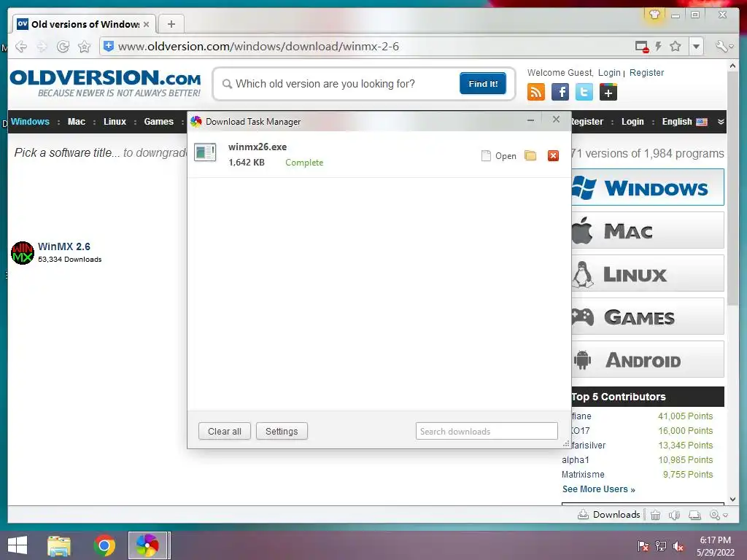Click Login in the dark nav bar

[632, 122]
